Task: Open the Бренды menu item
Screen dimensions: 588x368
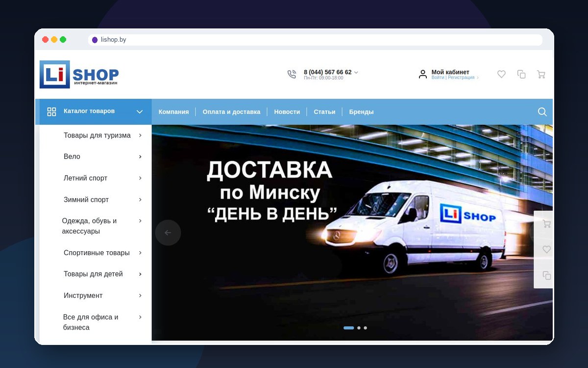Action: (361, 112)
